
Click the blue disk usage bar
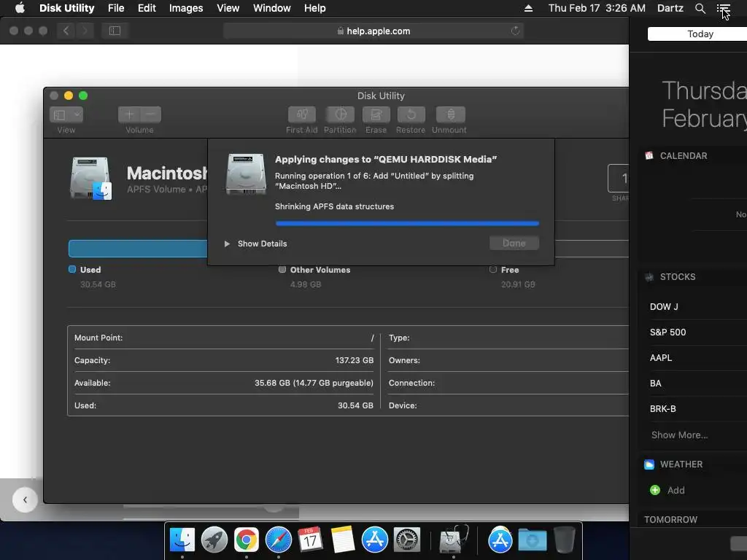coord(138,249)
